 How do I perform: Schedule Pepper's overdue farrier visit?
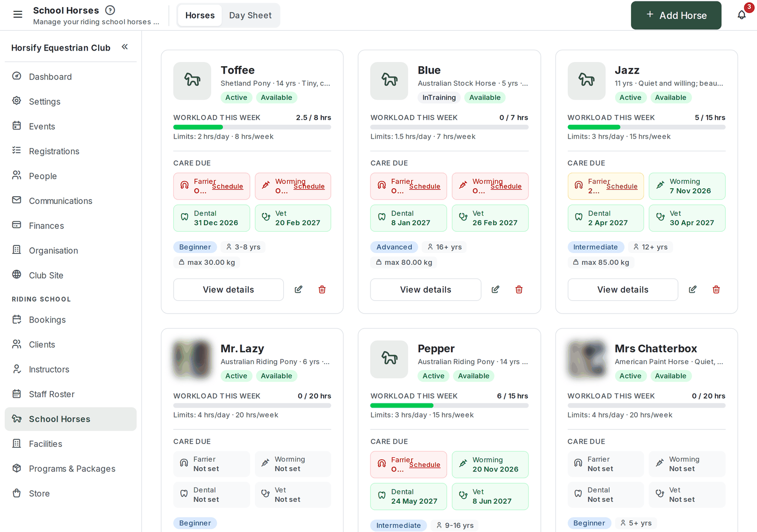coord(425,465)
